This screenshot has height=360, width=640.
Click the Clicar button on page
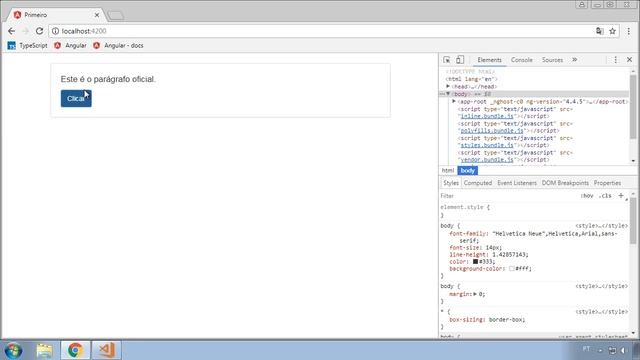coord(76,98)
